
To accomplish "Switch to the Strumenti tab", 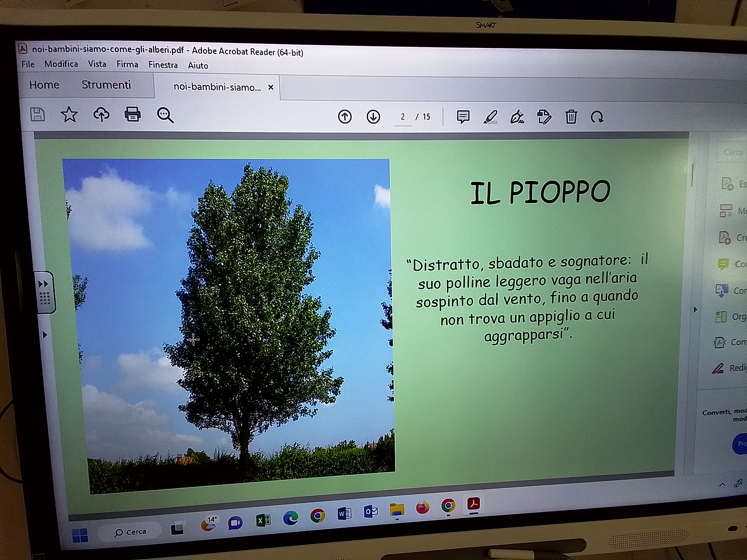I will [x=106, y=85].
